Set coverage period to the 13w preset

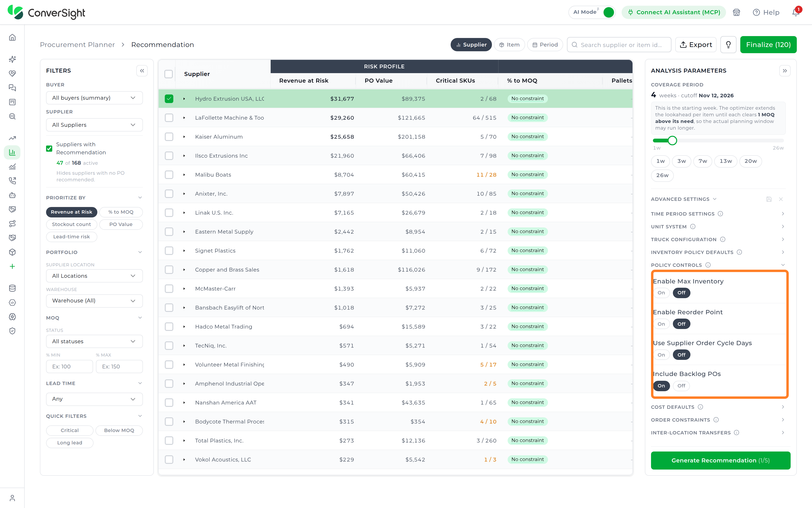pos(726,161)
